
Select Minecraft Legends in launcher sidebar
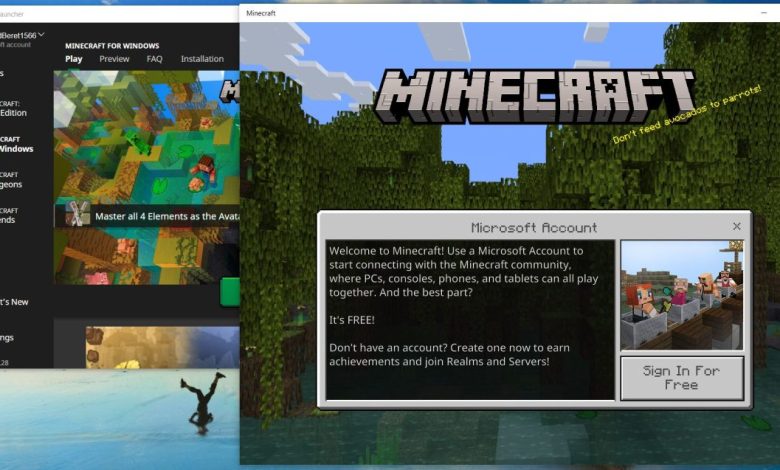[9, 215]
